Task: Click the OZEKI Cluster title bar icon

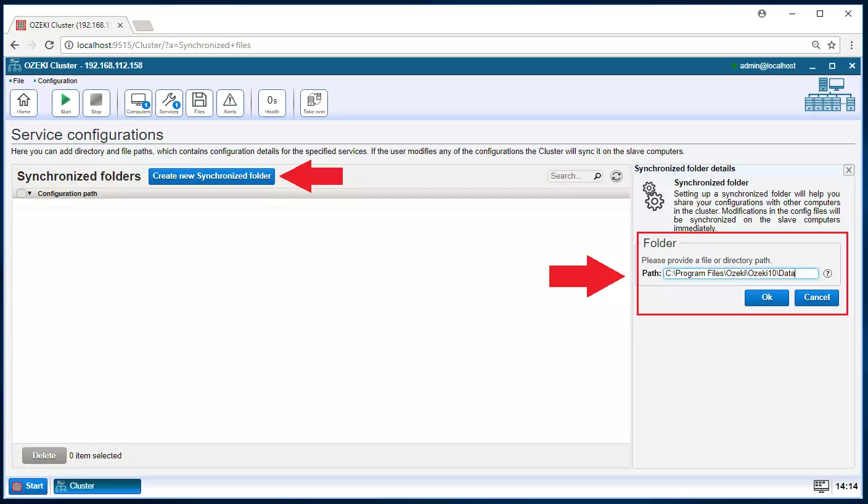Action: (x=14, y=66)
